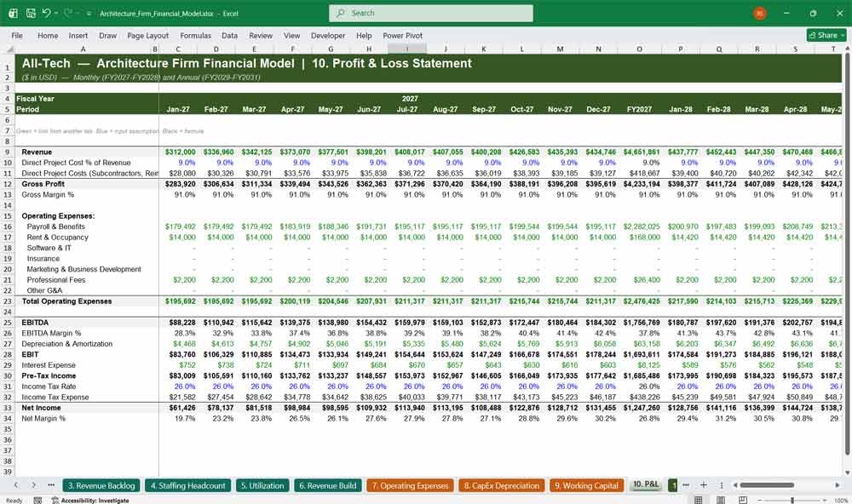Show hidden sheet tabs at the left via ellipsis
852x504 pixels.
[x=51, y=485]
